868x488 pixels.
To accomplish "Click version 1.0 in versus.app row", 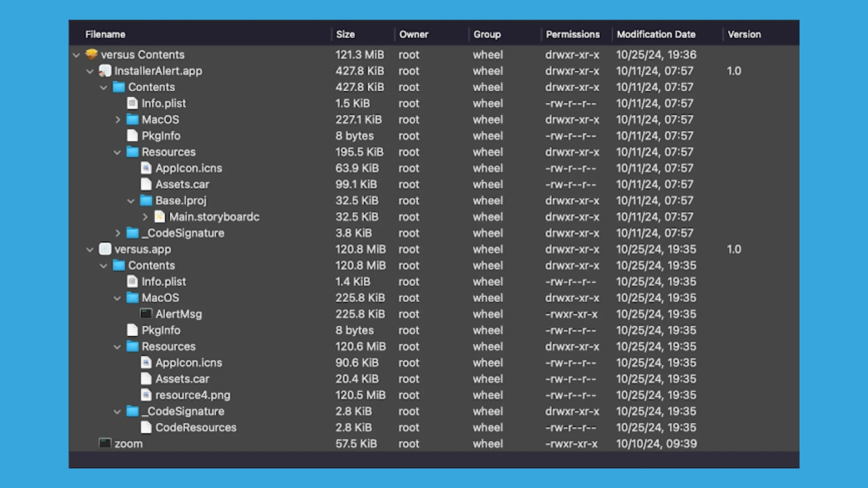I will [734, 249].
